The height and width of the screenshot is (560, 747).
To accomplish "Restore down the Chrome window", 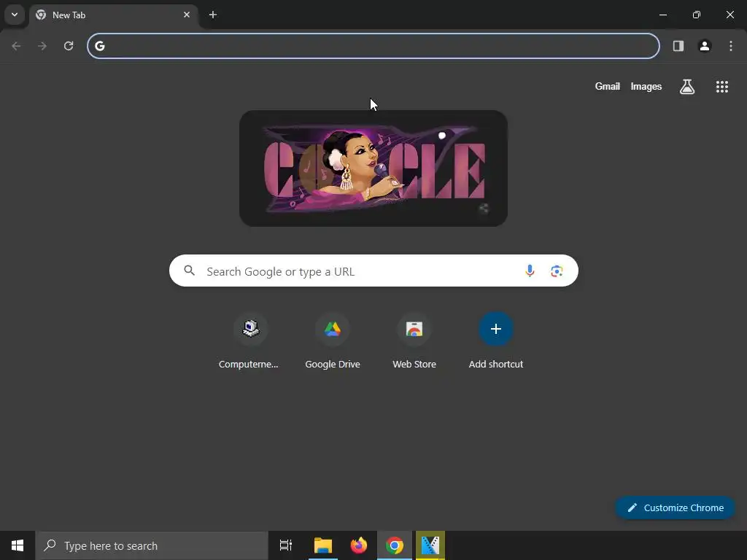I will [x=697, y=15].
